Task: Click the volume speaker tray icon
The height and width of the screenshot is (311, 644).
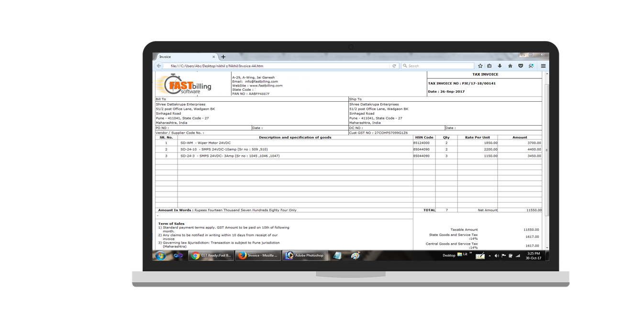Action: tap(497, 256)
